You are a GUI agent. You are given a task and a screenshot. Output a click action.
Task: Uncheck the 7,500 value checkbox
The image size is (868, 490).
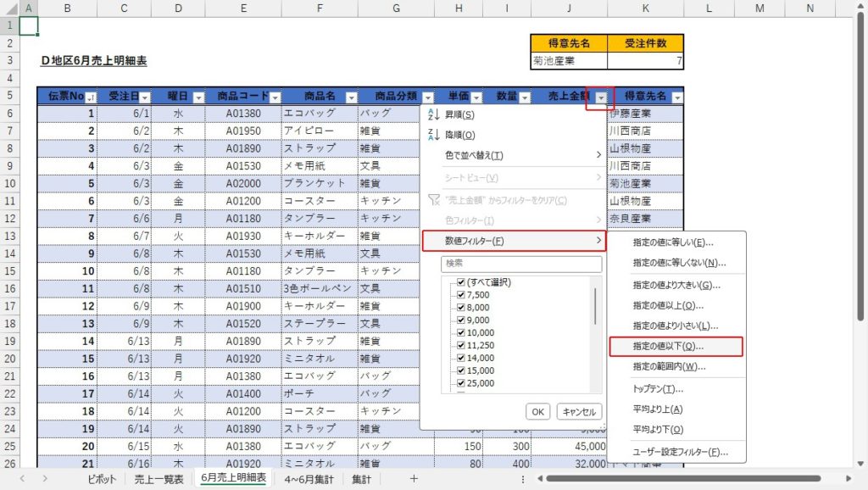pos(461,294)
